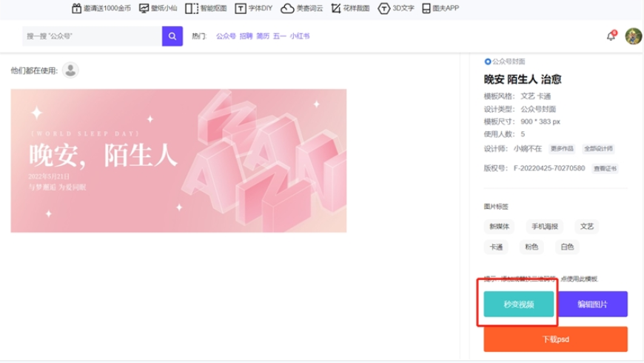Click the gift icon for 邀请送1000金币
The image size is (644, 363).
pos(76,9)
